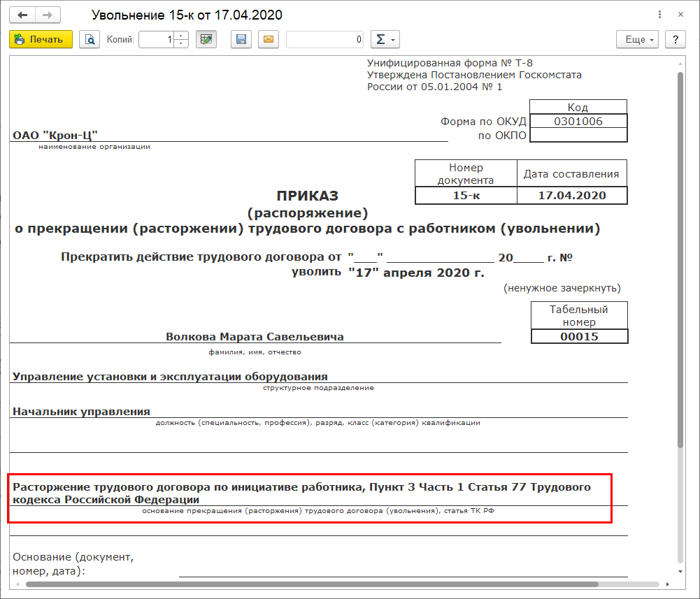Click the empty по ОКПО code cell
This screenshot has width=700, height=599.
pyautogui.click(x=578, y=135)
